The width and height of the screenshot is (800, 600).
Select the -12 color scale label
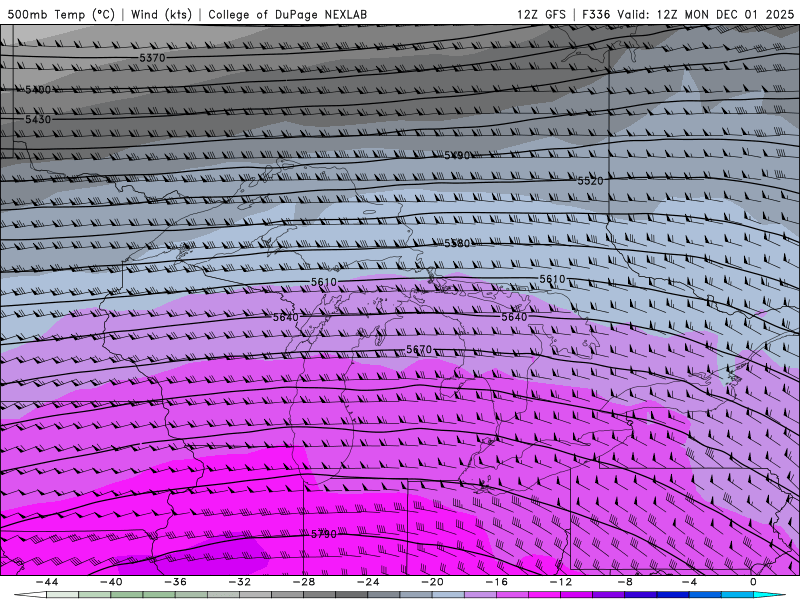(x=561, y=582)
